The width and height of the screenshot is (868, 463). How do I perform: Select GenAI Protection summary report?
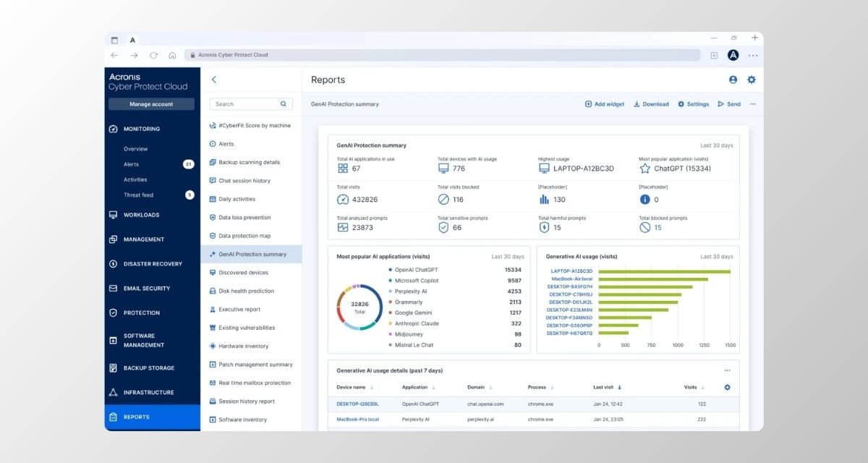(x=251, y=254)
